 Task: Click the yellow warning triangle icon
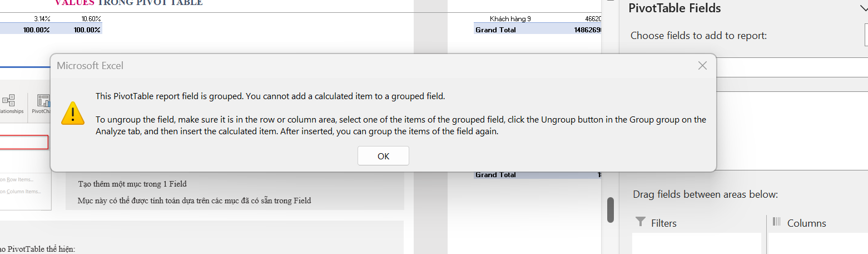[x=73, y=113]
